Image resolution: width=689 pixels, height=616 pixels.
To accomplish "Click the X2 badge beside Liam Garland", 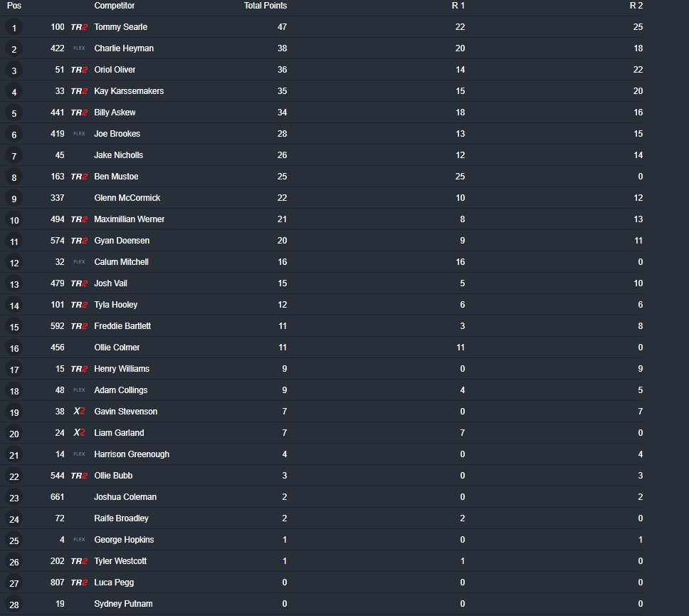I will click(x=79, y=433).
